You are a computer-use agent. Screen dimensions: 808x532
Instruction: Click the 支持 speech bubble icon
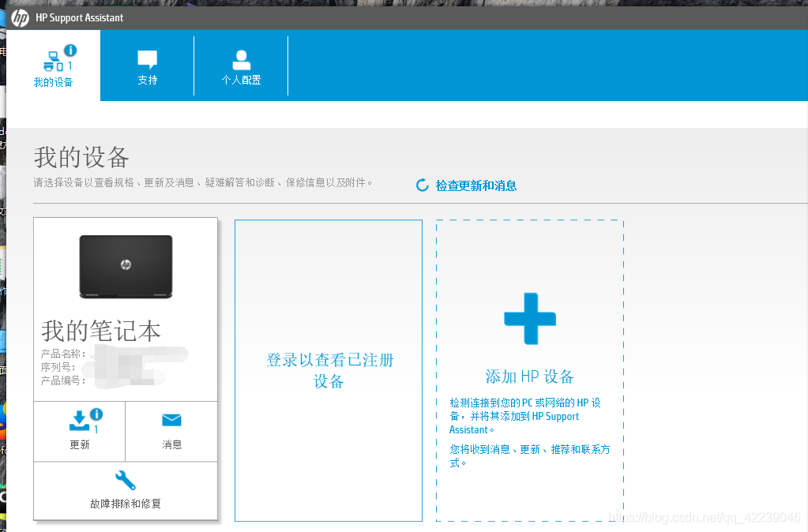tap(148, 59)
